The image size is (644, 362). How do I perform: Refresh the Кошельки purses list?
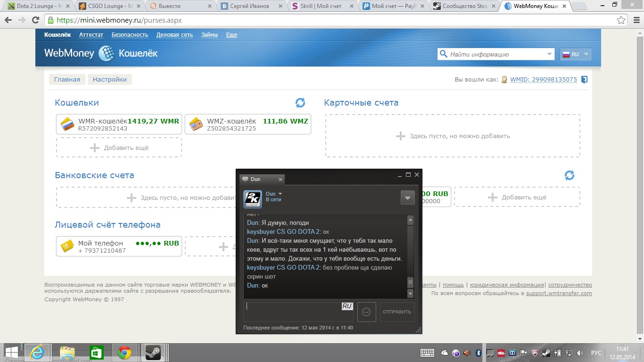[x=300, y=102]
